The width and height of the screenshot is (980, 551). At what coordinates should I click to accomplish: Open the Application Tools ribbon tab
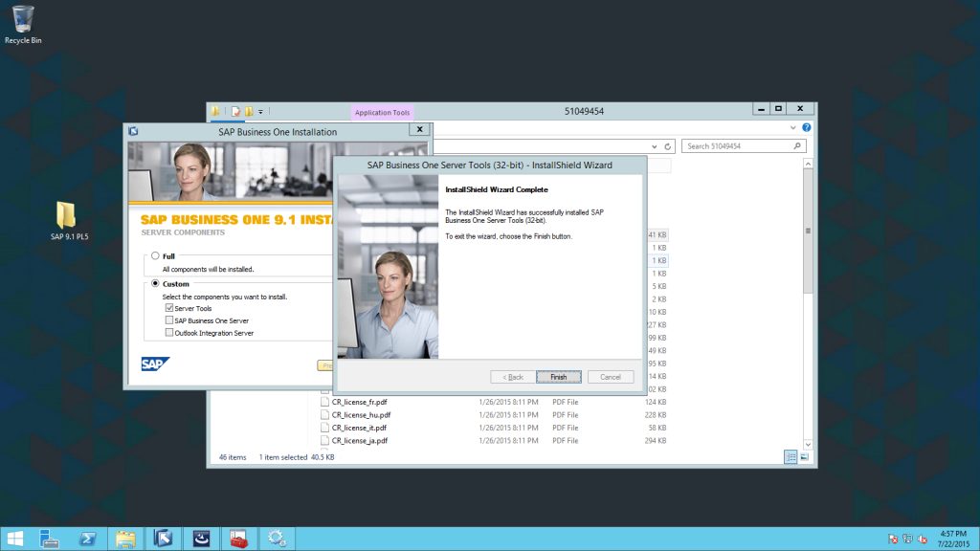(x=382, y=113)
